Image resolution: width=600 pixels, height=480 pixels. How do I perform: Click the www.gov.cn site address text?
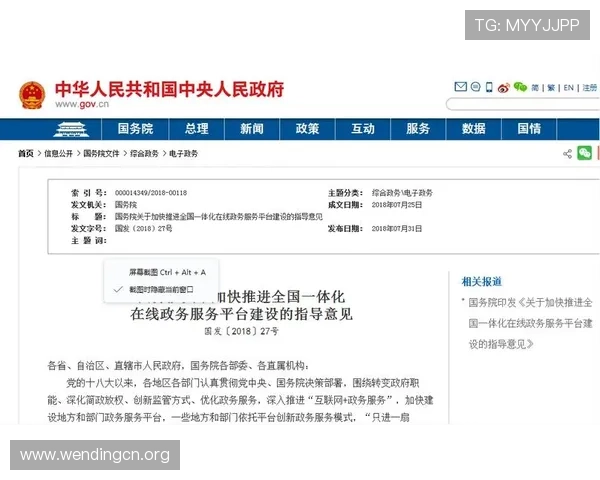coord(82,104)
